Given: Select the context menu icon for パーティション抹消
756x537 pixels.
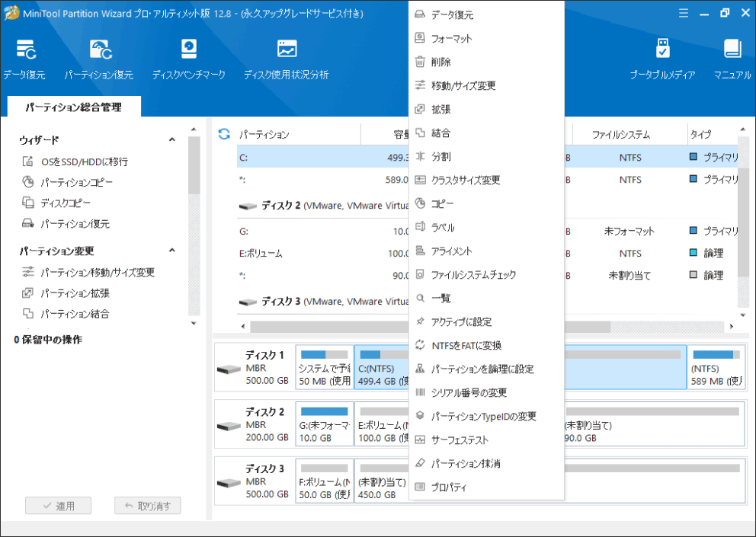Looking at the screenshot, I should click(x=421, y=463).
